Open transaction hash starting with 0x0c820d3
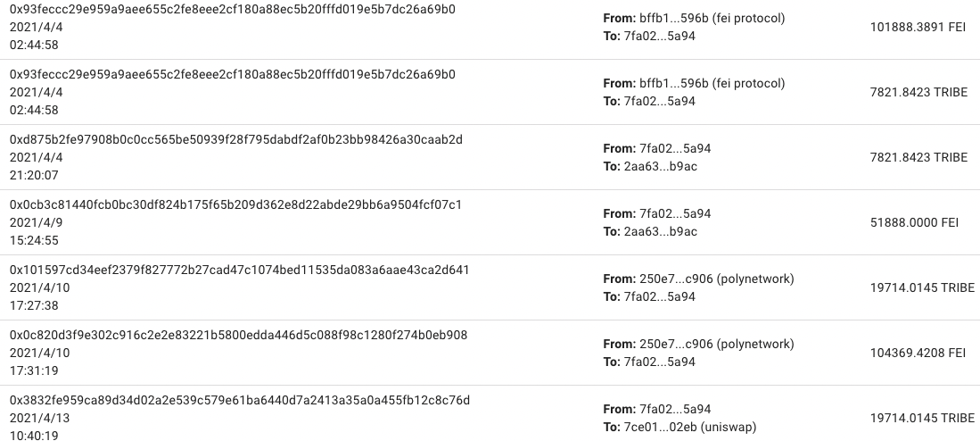This screenshot has height=441, width=980. (x=238, y=335)
